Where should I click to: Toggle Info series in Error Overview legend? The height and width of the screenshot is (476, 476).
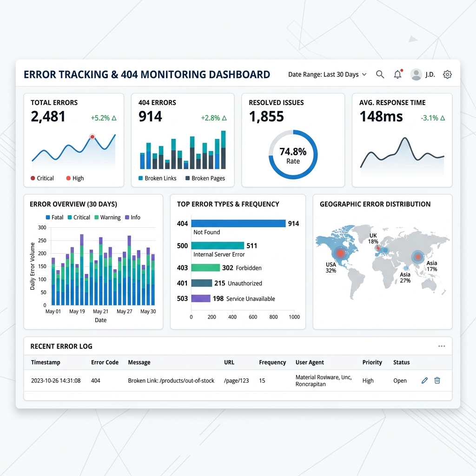click(132, 218)
